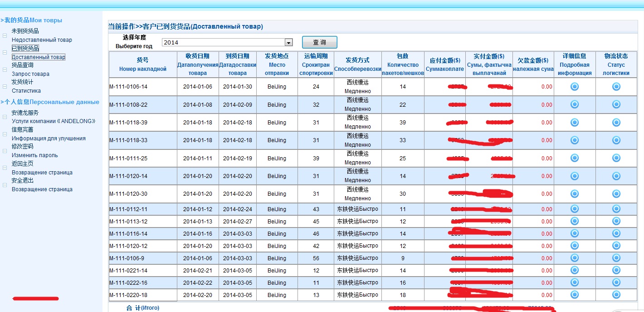View logistics status icon for M-111-0112-11

coord(616,209)
